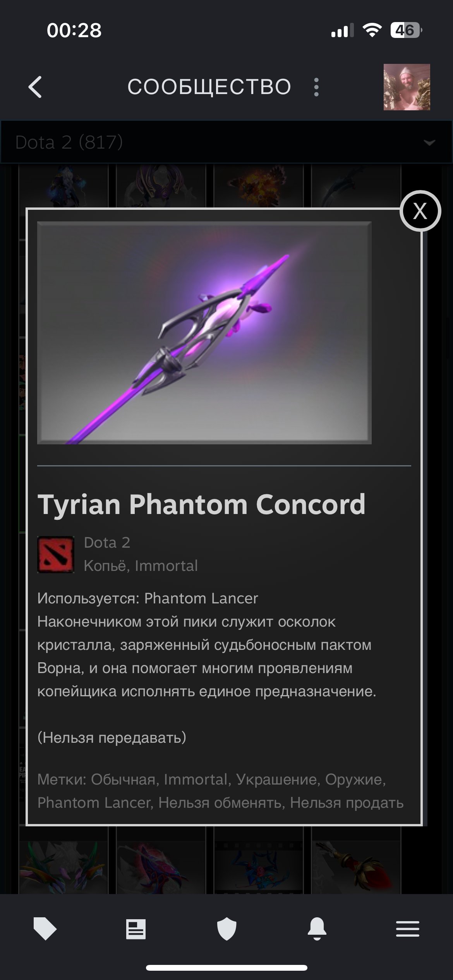This screenshot has width=453, height=980.
Task: Open the notifications bell tab
Action: coord(317,929)
